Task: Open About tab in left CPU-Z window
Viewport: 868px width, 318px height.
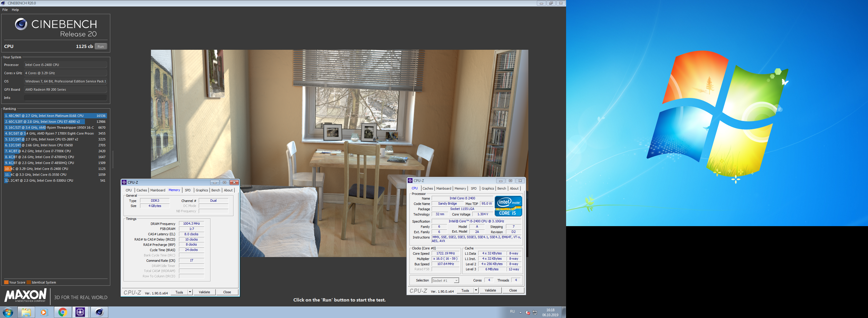Action: 228,190
